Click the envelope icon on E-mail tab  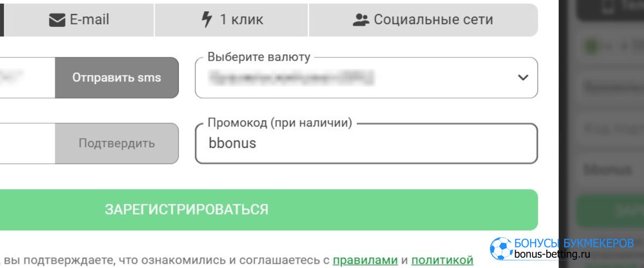pyautogui.click(x=56, y=20)
